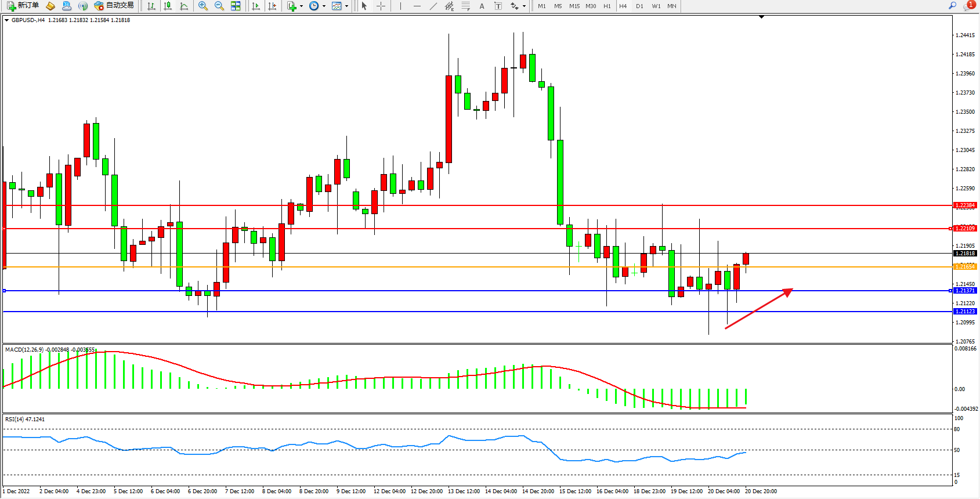This screenshot has height=499, width=980.
Task: Switch timeframe to D1
Action: (x=639, y=6)
